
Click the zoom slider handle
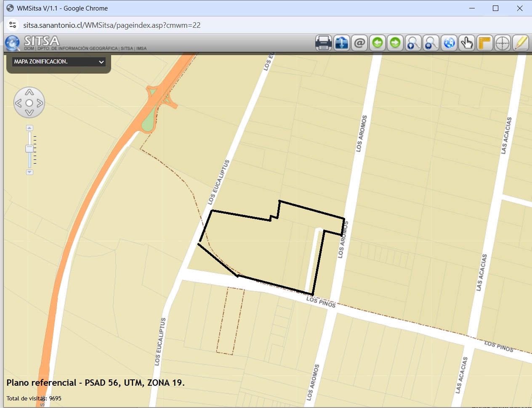click(29, 149)
